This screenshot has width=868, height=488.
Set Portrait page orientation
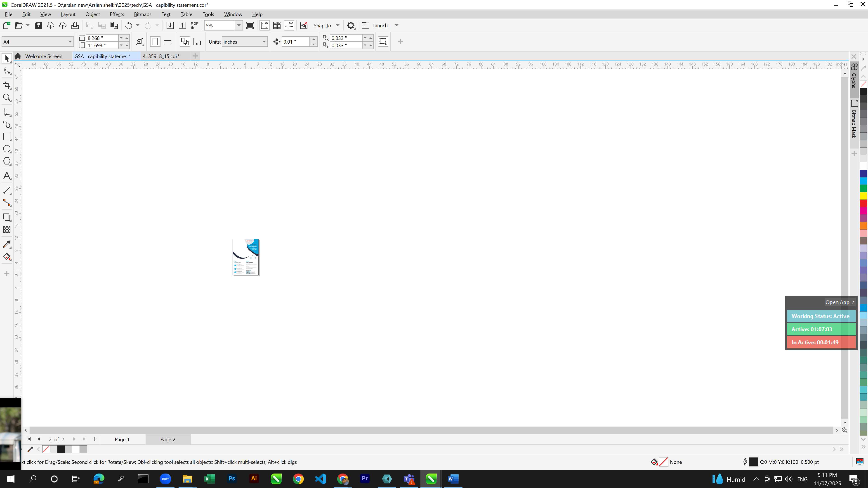coord(155,42)
